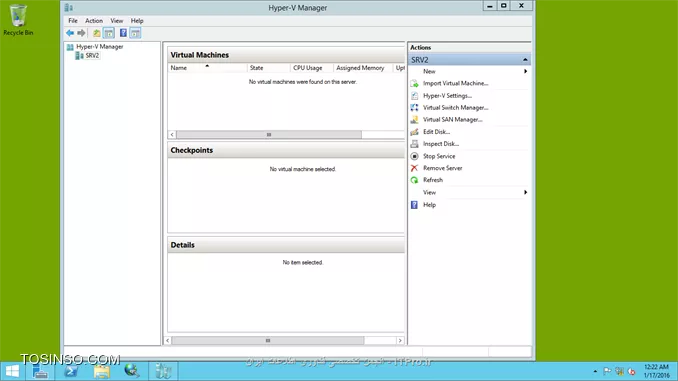The height and width of the screenshot is (381, 678).
Task: Click the Assigned Memory column header
Action: pos(363,68)
